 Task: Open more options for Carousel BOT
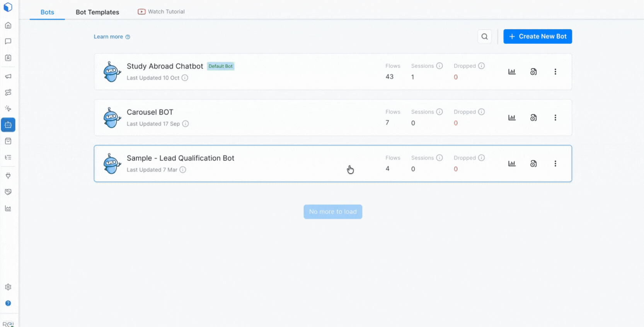click(x=555, y=118)
